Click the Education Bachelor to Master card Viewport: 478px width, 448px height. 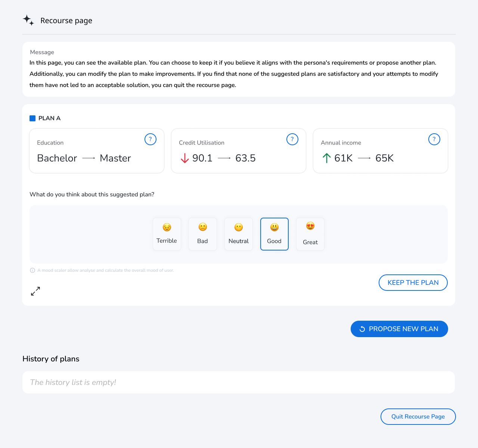(x=97, y=151)
